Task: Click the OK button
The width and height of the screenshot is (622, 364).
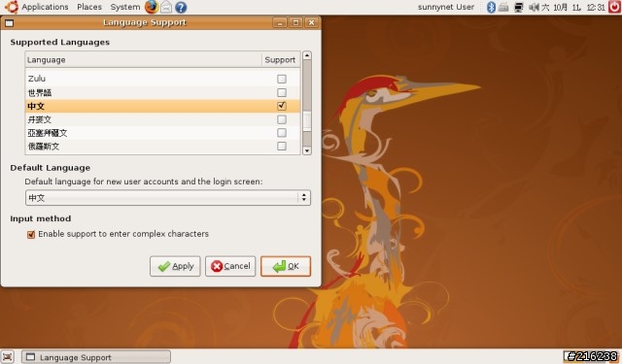Action: (x=286, y=266)
